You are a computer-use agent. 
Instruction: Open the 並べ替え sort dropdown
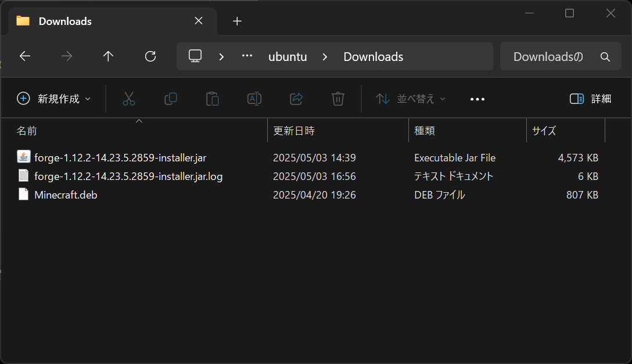[x=410, y=99]
